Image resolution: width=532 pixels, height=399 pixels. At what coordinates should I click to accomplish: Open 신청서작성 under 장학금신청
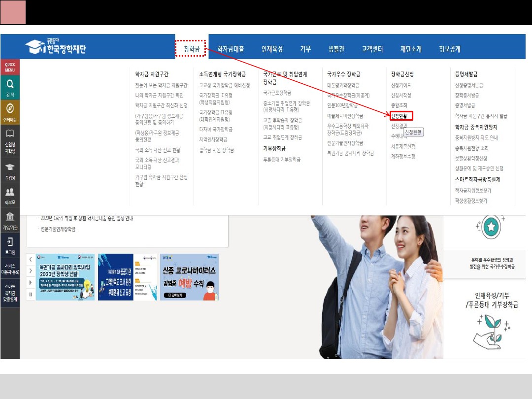pos(401,96)
